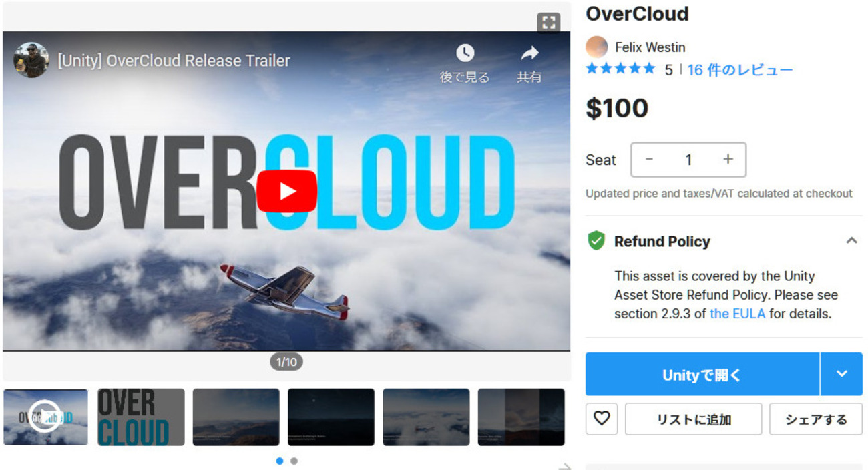Screen dimensions: 868x470
Task: Click the リストに追加 button
Action: coord(693,419)
